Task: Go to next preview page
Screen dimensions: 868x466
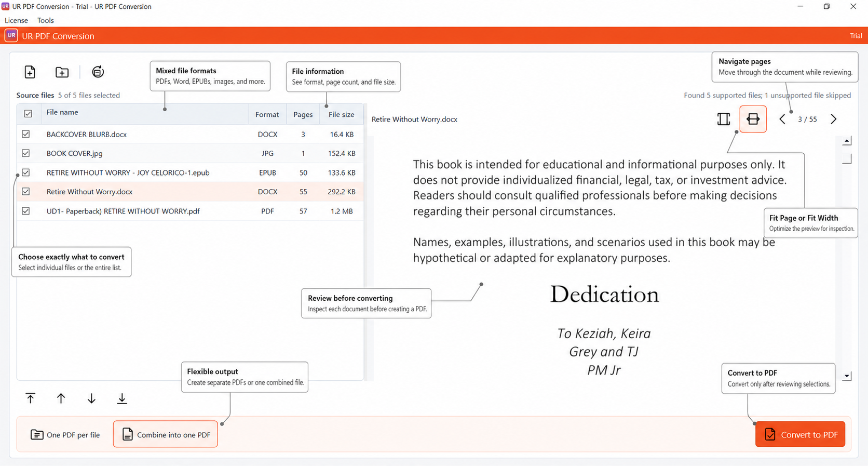Action: [833, 119]
